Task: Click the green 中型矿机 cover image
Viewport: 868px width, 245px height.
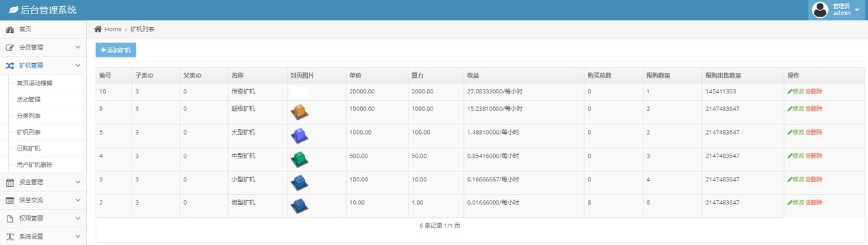Action: pyautogui.click(x=299, y=160)
